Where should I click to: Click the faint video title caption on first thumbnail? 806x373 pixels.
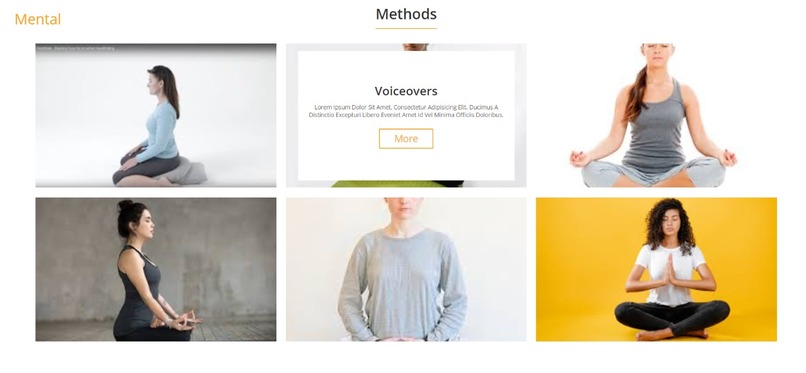(75, 48)
